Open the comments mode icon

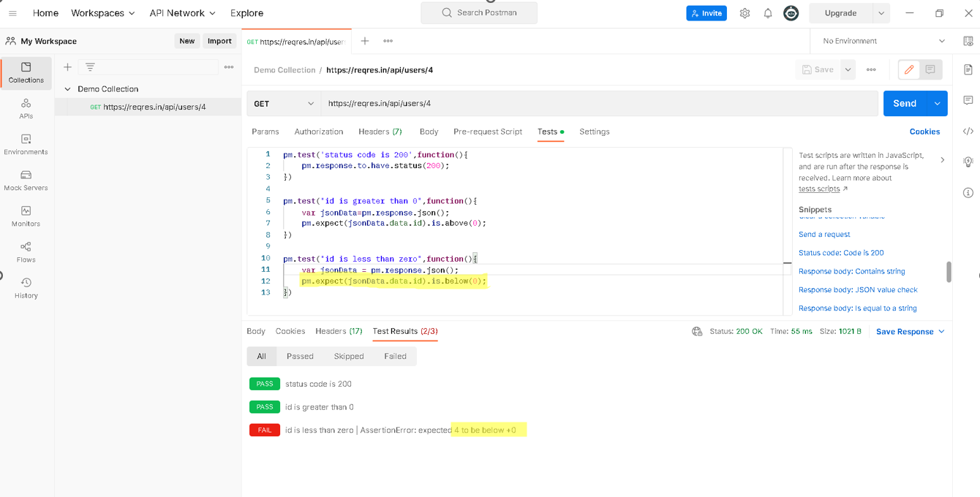point(930,69)
